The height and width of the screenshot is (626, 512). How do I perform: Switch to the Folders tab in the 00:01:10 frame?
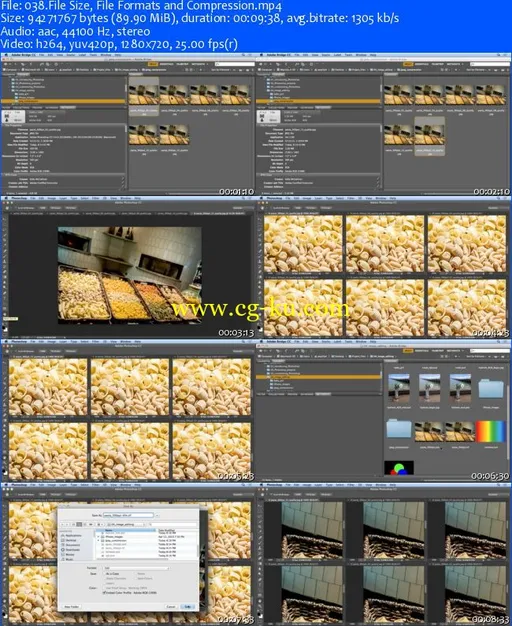coord(22,74)
